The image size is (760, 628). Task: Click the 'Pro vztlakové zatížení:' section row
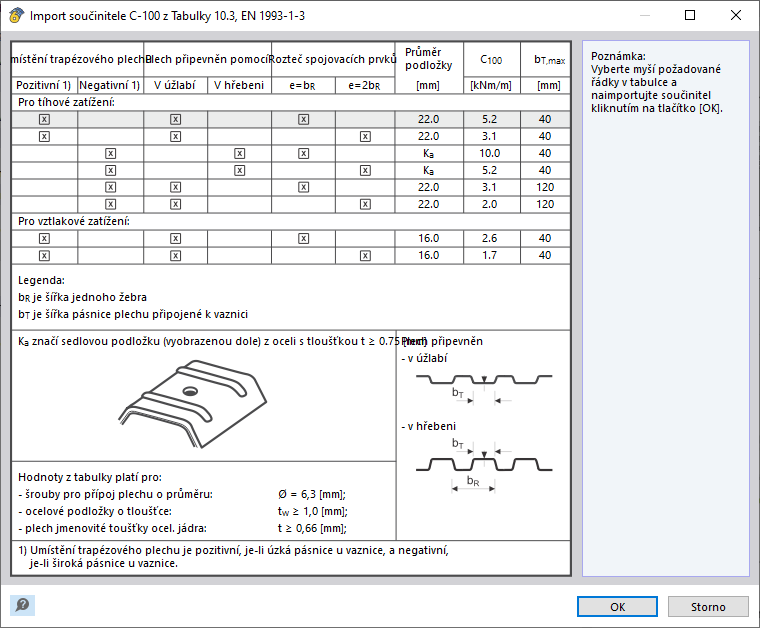pyautogui.click(x=291, y=221)
